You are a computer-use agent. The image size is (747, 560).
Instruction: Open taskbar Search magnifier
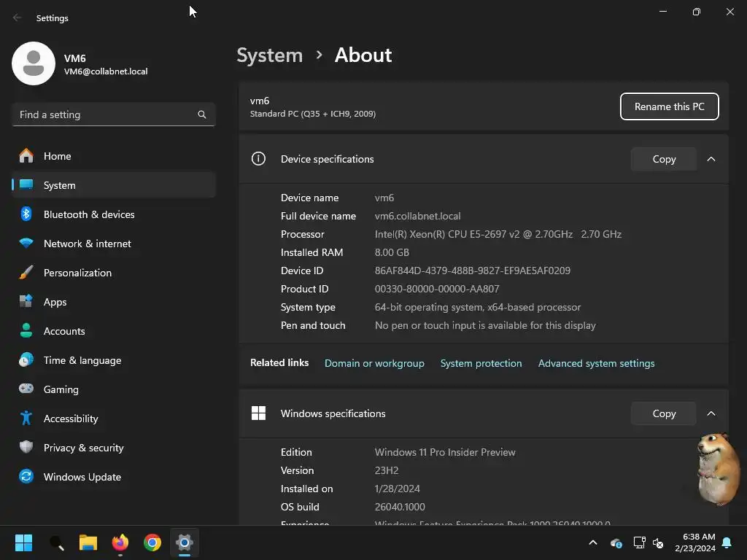[56, 542]
